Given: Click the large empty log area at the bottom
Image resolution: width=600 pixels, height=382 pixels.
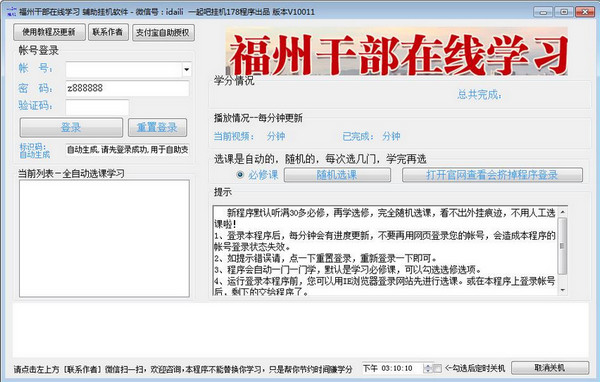Looking at the screenshot, I should pyautogui.click(x=300, y=330).
